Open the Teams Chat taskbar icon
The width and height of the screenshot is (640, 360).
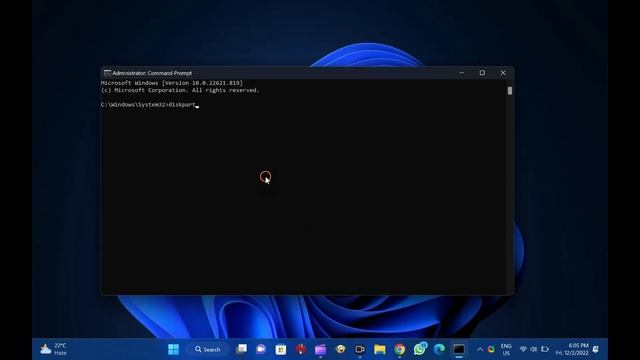click(x=261, y=349)
